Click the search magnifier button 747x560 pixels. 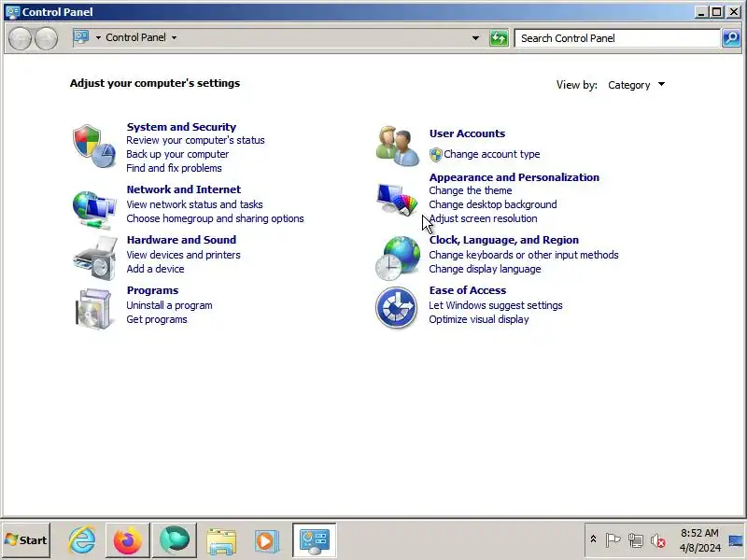tap(731, 38)
